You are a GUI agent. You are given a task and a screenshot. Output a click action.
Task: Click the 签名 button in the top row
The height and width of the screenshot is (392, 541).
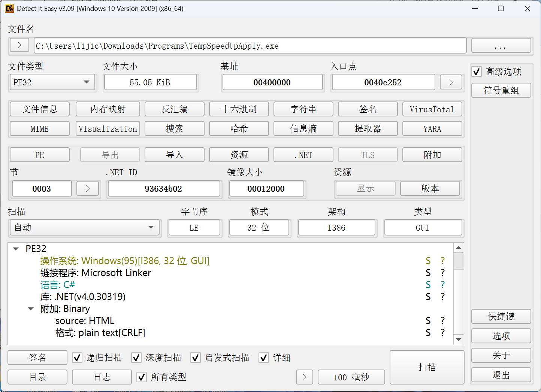coord(368,109)
